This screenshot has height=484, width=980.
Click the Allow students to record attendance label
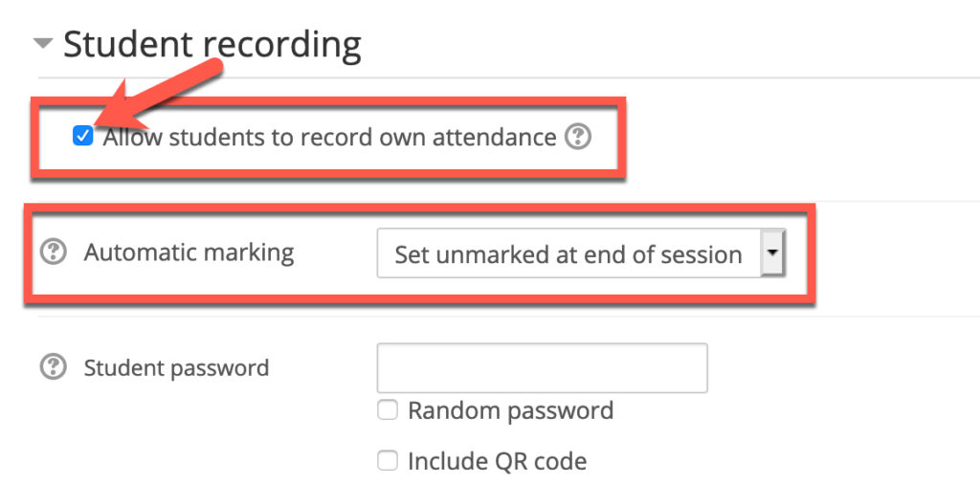click(329, 138)
